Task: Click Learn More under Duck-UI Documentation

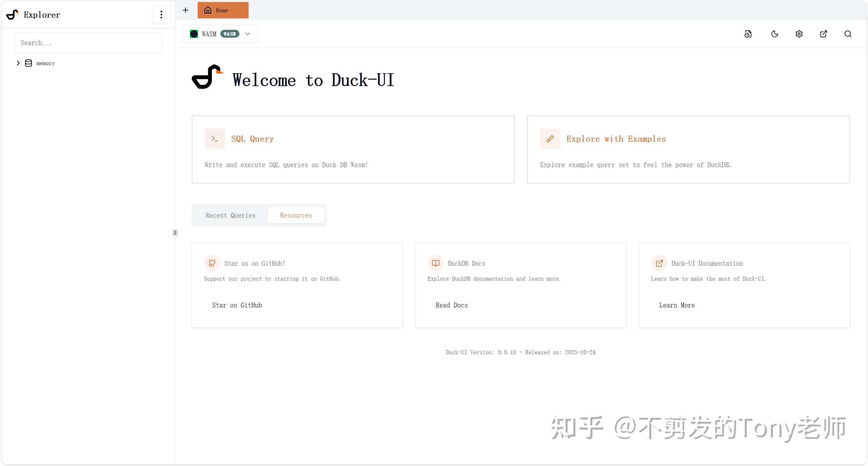Action: pyautogui.click(x=676, y=305)
